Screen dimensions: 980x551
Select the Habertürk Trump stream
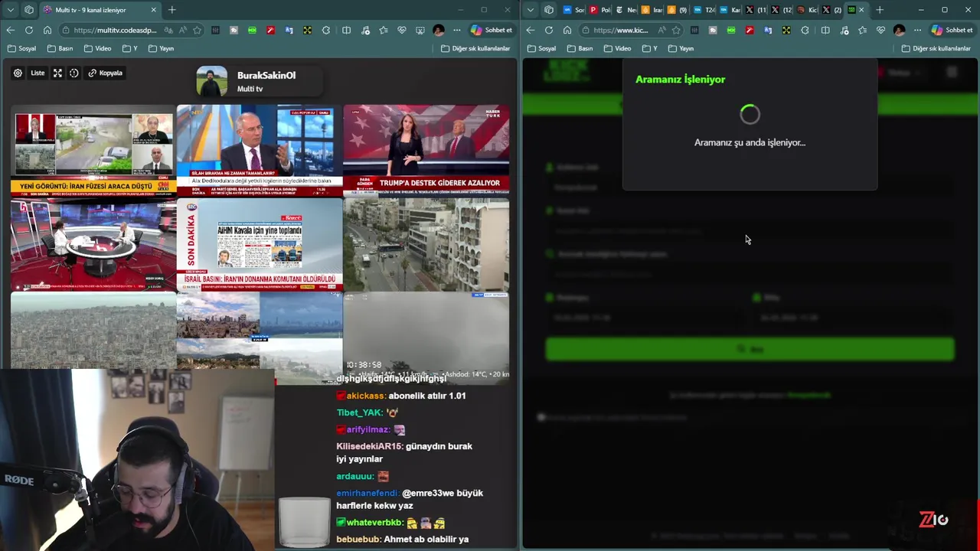click(x=426, y=149)
